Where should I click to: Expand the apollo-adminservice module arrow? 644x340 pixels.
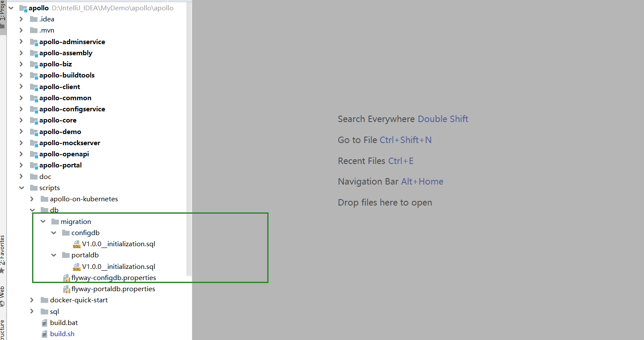pyautogui.click(x=21, y=42)
